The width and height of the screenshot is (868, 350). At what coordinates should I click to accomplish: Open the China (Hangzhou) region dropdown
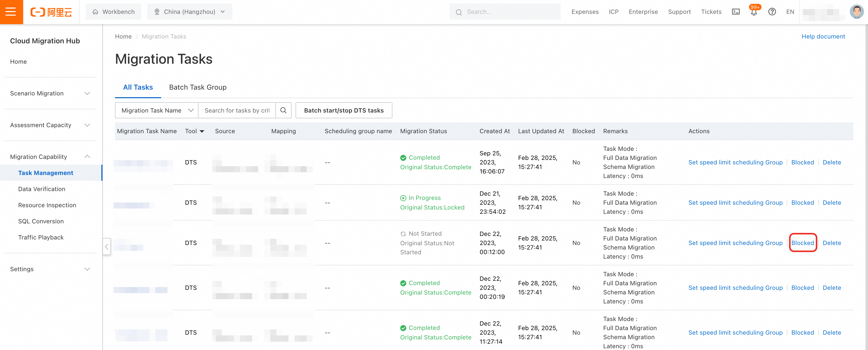point(190,12)
